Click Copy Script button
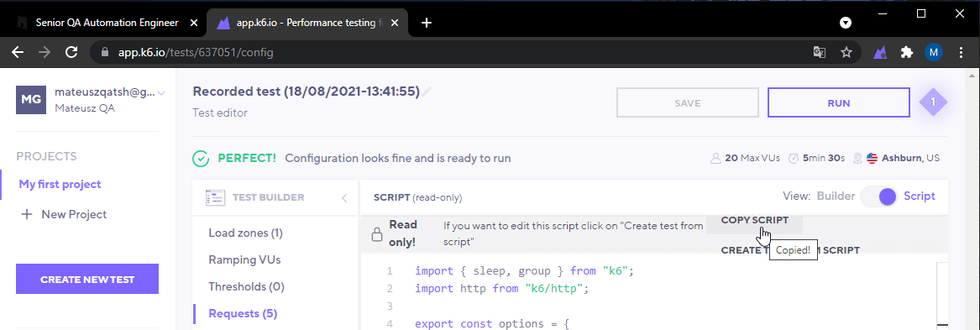This screenshot has width=980, height=330. pyautogui.click(x=754, y=221)
